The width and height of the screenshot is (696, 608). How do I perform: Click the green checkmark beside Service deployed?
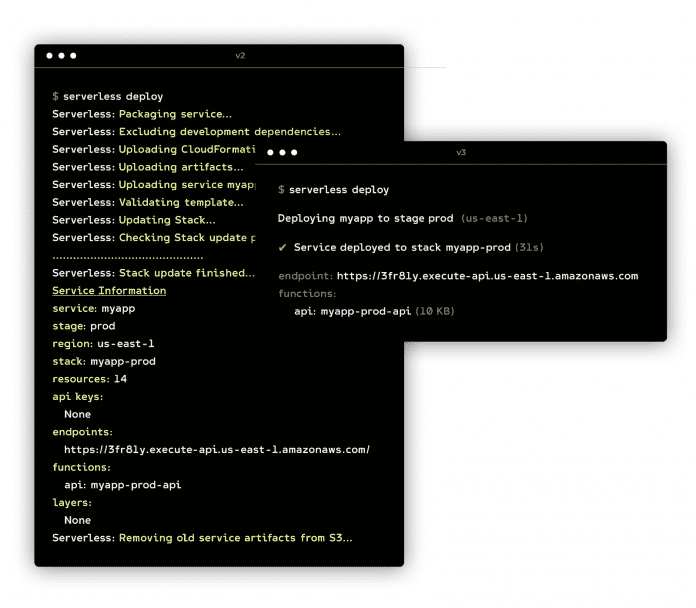(282, 247)
